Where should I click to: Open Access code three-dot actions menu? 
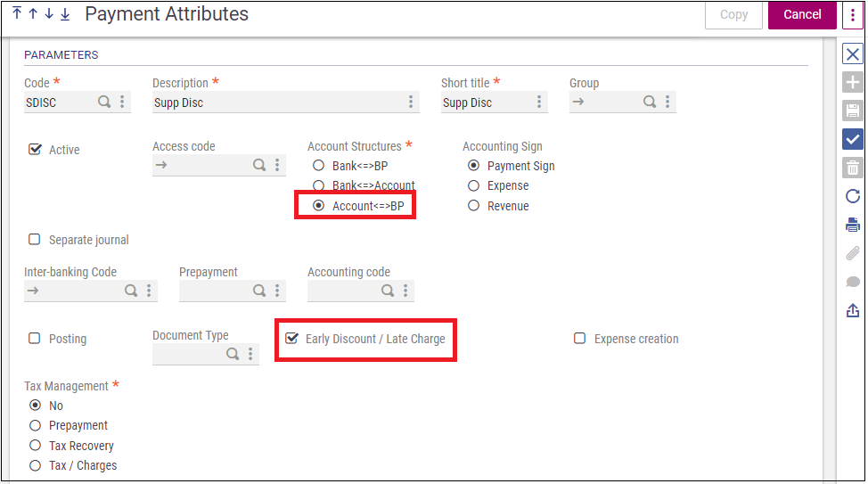(x=277, y=165)
